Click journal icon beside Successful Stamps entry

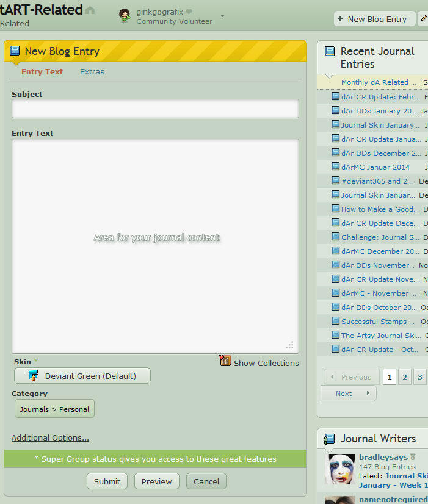coord(335,320)
